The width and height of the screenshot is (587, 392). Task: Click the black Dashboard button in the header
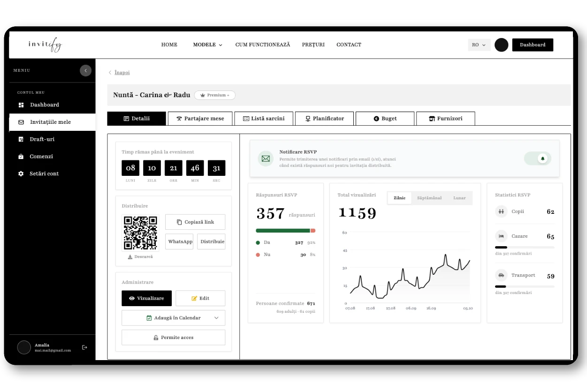pyautogui.click(x=533, y=45)
